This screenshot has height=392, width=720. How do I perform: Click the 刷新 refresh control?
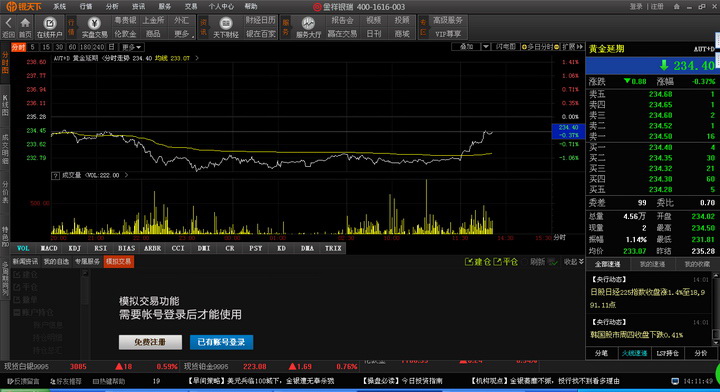click(537, 262)
